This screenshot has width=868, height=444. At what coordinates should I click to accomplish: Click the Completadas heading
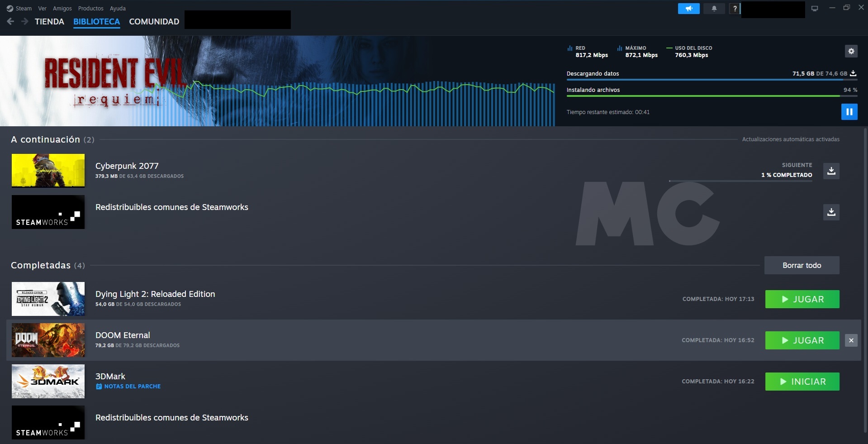[47, 265]
